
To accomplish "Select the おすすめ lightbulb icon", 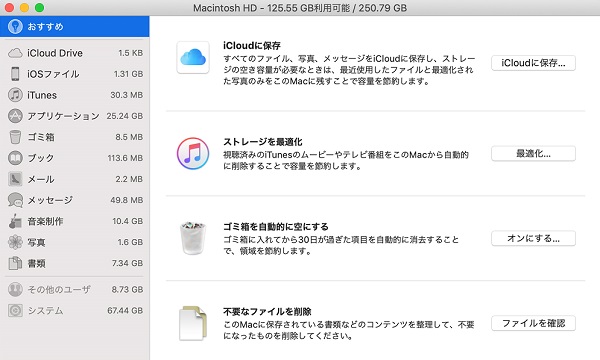I will (x=15, y=26).
